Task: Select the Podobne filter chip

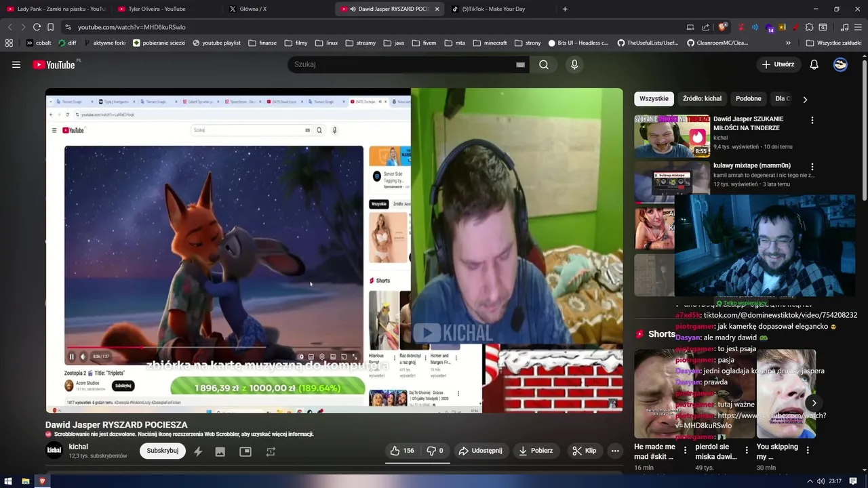Action: coord(749,99)
